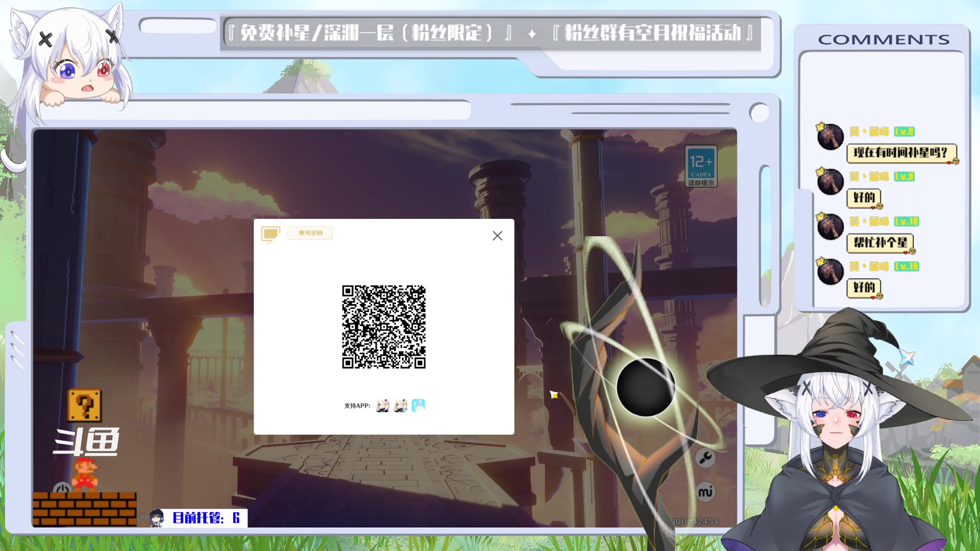
Task: Switch to account password login via monitor icon
Action: [x=271, y=234]
